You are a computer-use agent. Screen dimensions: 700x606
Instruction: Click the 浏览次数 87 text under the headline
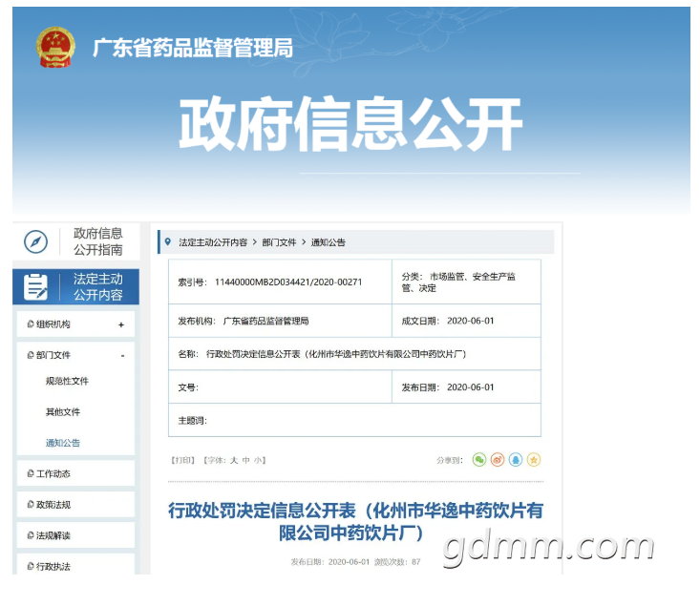[397, 562]
